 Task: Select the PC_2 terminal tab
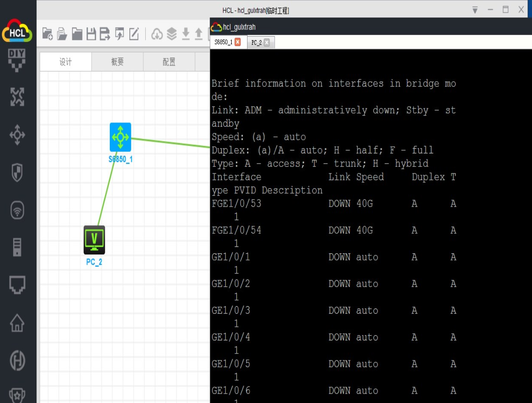click(x=256, y=43)
